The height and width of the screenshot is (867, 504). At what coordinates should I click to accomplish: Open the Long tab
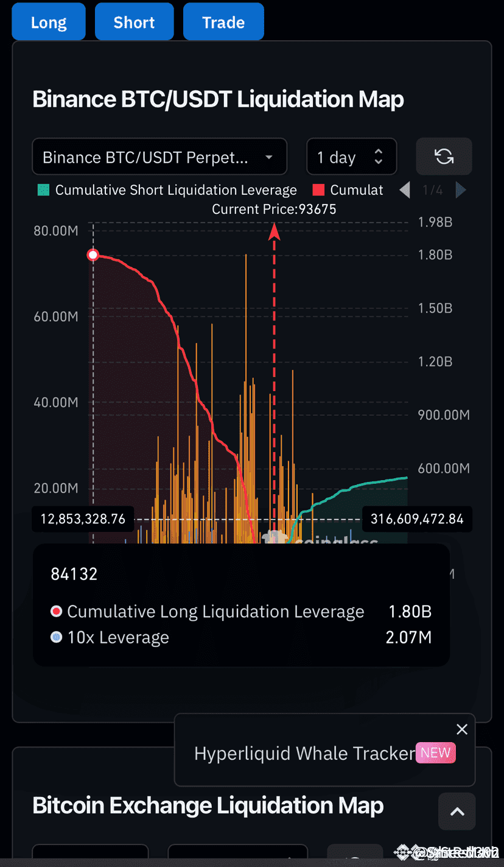pyautogui.click(x=49, y=22)
